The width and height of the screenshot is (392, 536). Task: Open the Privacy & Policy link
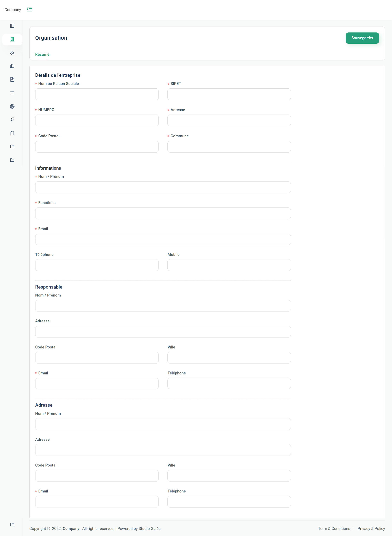tap(371, 528)
